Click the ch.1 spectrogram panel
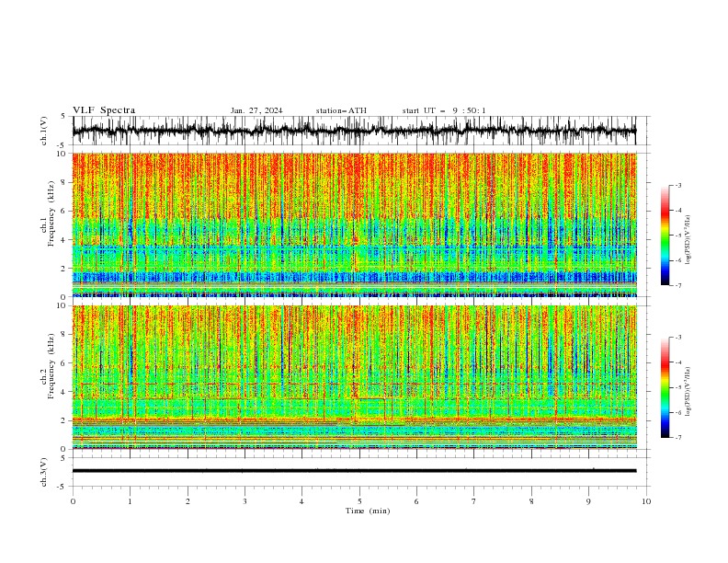This screenshot has height=563, width=728. tap(354, 224)
